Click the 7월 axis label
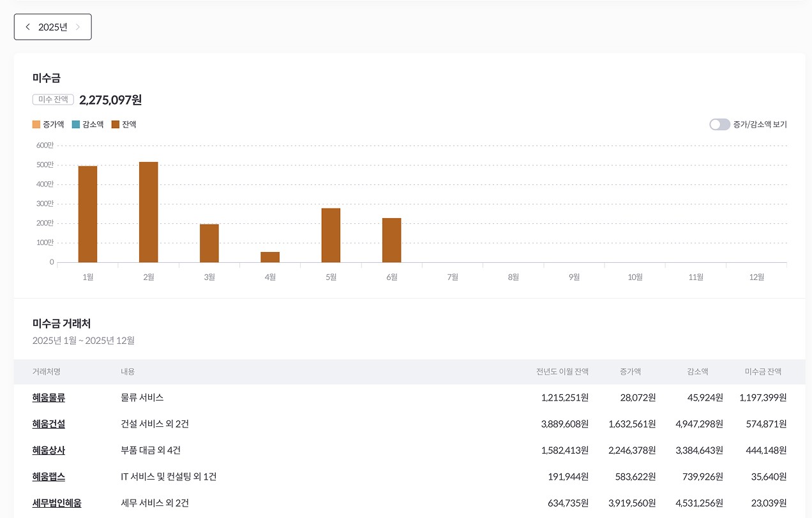812x518 pixels. [x=453, y=277]
